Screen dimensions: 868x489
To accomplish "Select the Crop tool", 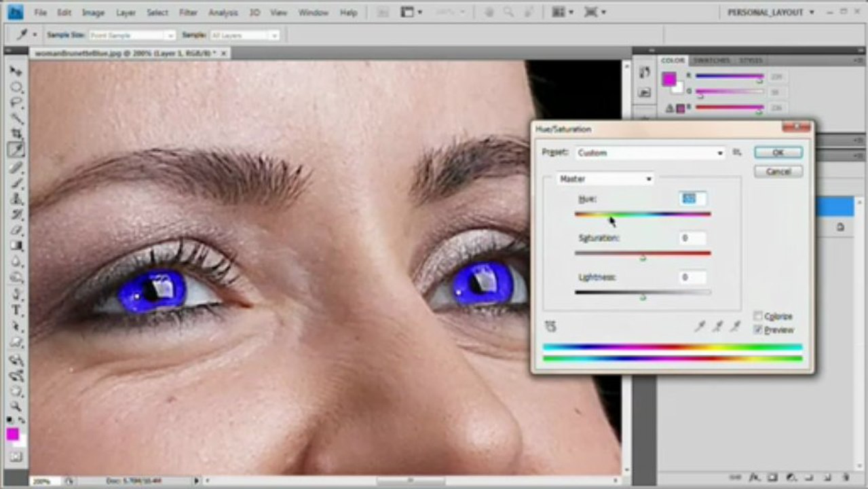I will click(16, 134).
